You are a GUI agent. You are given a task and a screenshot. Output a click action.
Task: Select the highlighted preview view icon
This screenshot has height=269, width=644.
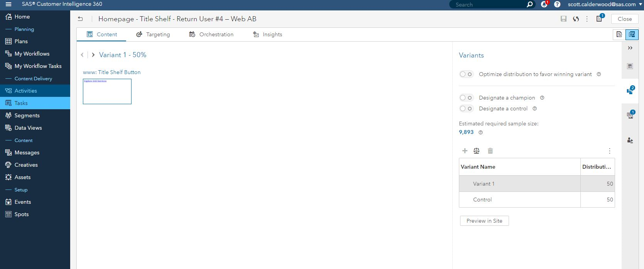coord(632,35)
